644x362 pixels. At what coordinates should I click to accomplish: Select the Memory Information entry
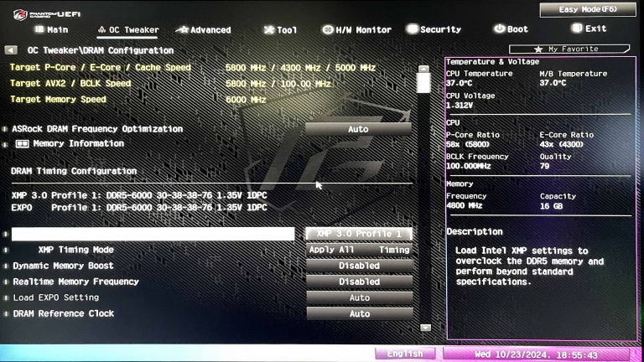pos(79,143)
